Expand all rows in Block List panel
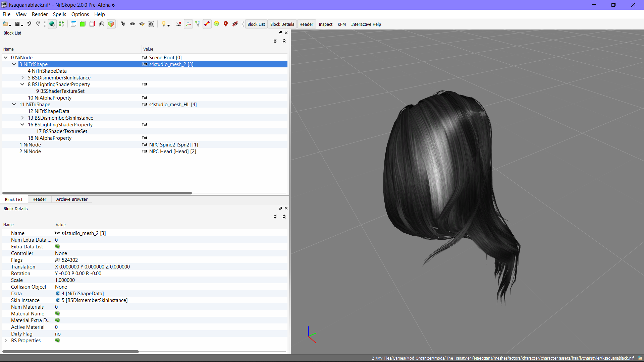644x362 pixels. pyautogui.click(x=275, y=41)
